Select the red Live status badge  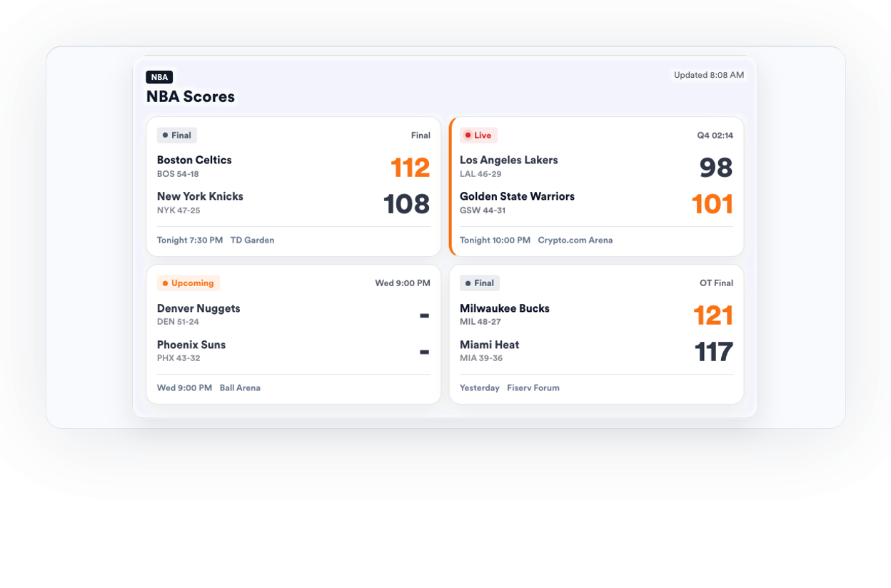point(478,136)
